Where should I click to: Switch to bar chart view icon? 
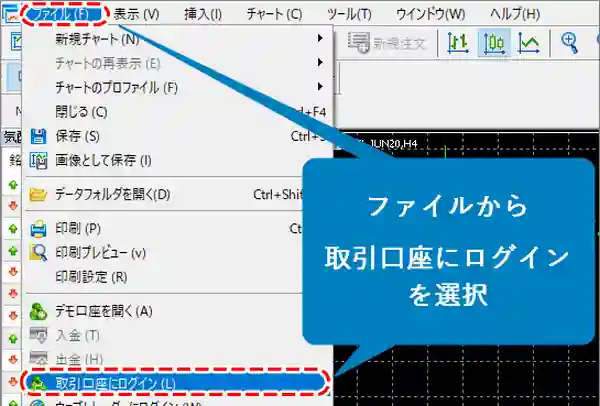[x=458, y=42]
